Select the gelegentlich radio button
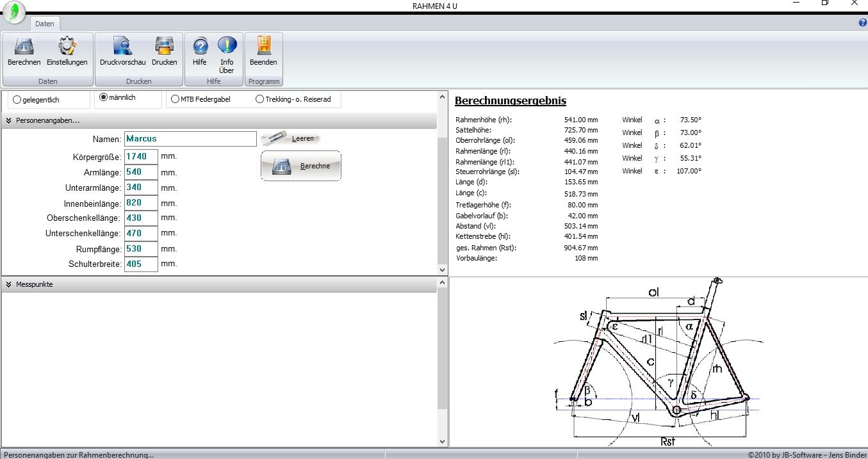 click(17, 100)
